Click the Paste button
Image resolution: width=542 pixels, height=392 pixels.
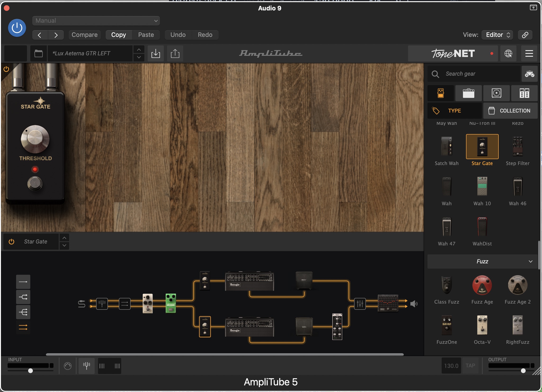146,35
